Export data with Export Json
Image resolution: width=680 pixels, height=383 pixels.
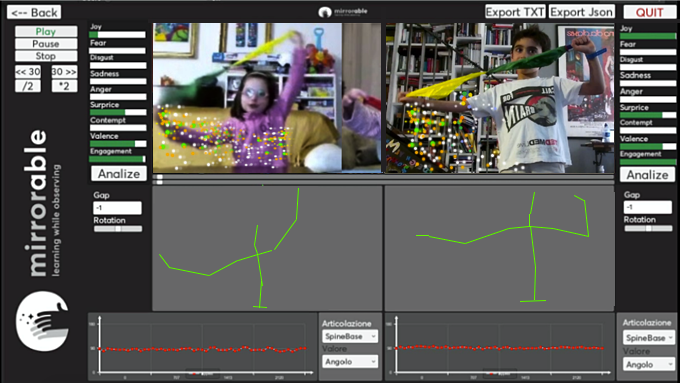click(x=582, y=12)
